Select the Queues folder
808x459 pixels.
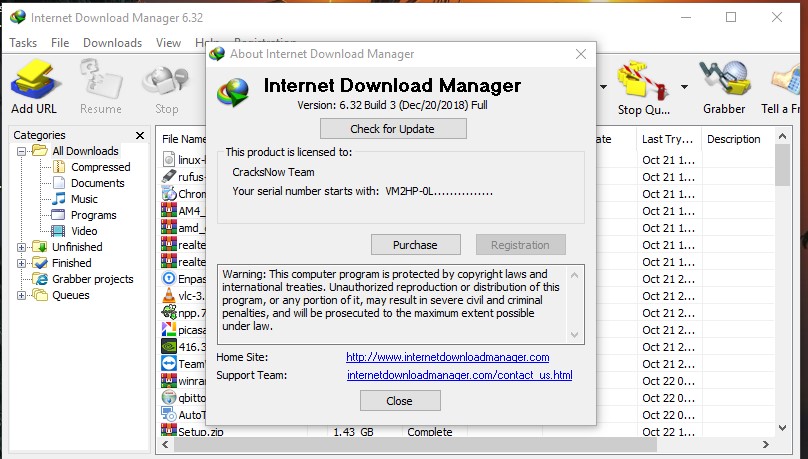click(x=71, y=295)
